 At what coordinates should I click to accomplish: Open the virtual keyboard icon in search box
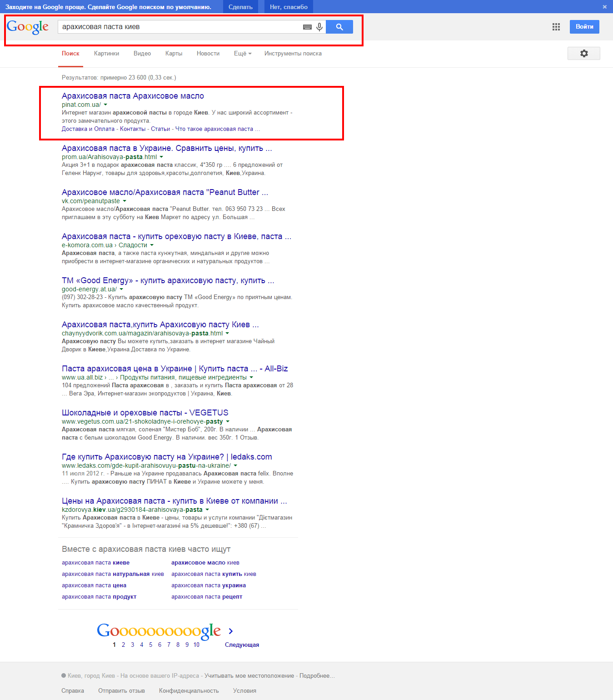[x=307, y=27]
